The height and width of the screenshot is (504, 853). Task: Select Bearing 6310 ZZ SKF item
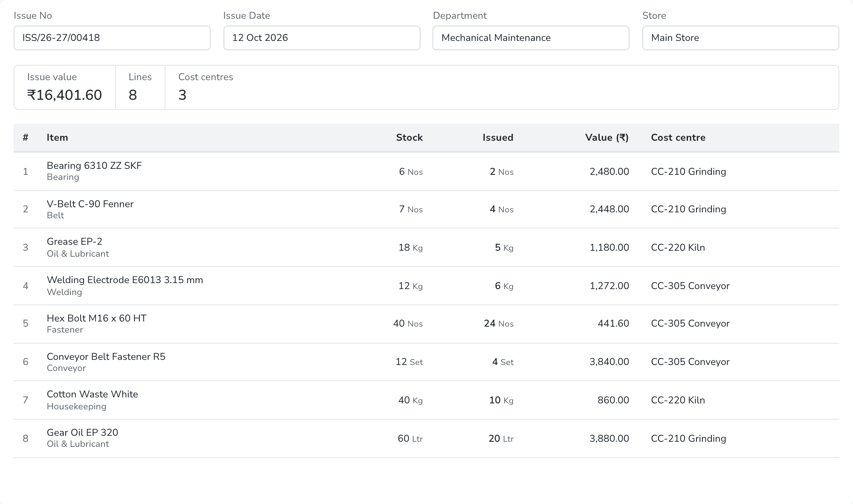point(94,165)
